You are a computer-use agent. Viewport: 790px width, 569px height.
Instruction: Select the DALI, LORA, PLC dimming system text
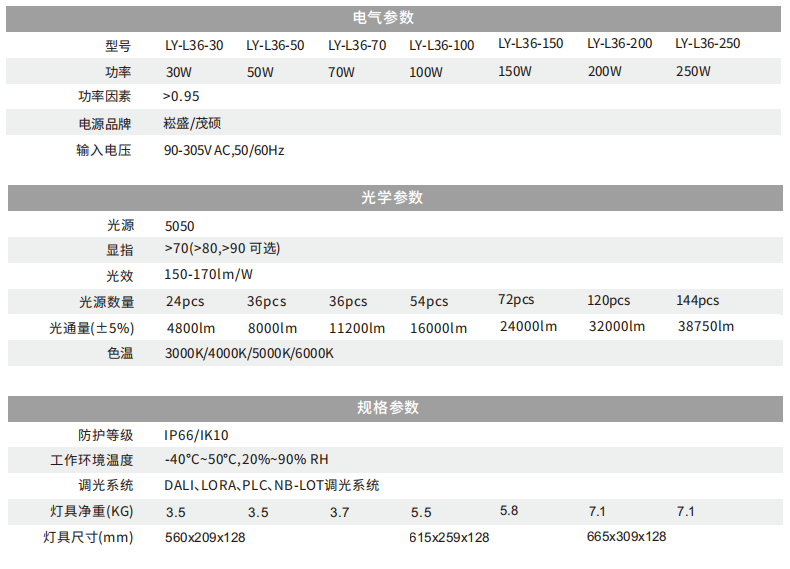tap(272, 486)
